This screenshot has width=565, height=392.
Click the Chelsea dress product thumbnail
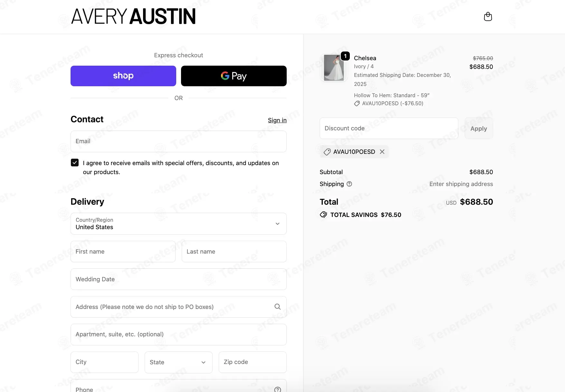click(334, 68)
